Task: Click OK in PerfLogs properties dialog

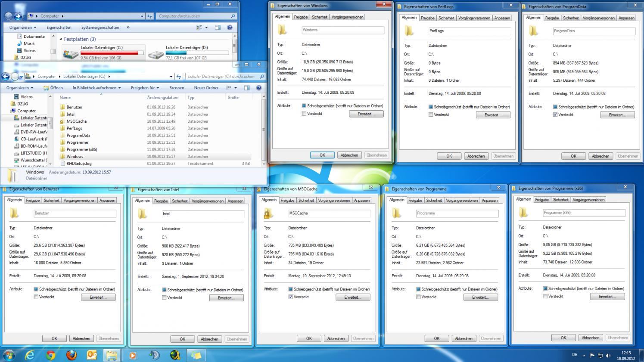Action: pyautogui.click(x=449, y=156)
